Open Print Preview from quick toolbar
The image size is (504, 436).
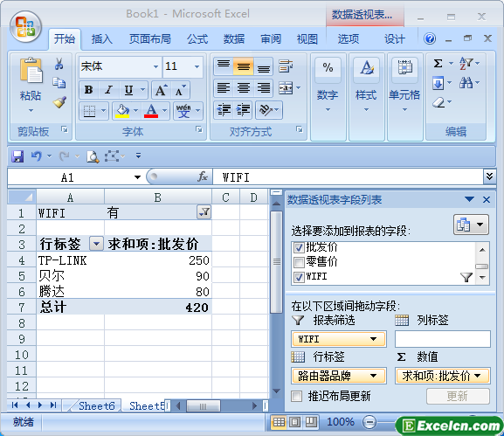click(93, 156)
